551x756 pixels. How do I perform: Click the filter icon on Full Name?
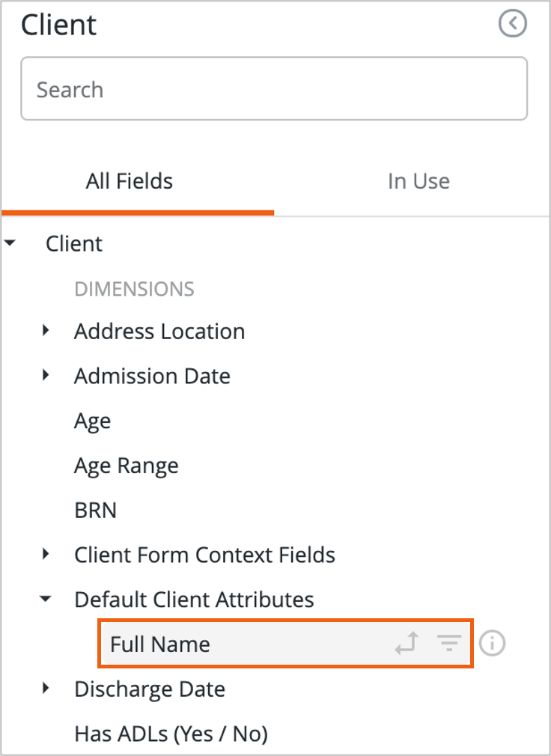pos(449,644)
